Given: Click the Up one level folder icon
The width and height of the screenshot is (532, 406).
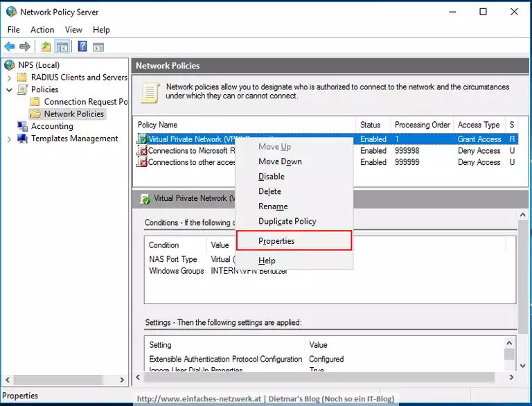Looking at the screenshot, I should click(x=46, y=46).
